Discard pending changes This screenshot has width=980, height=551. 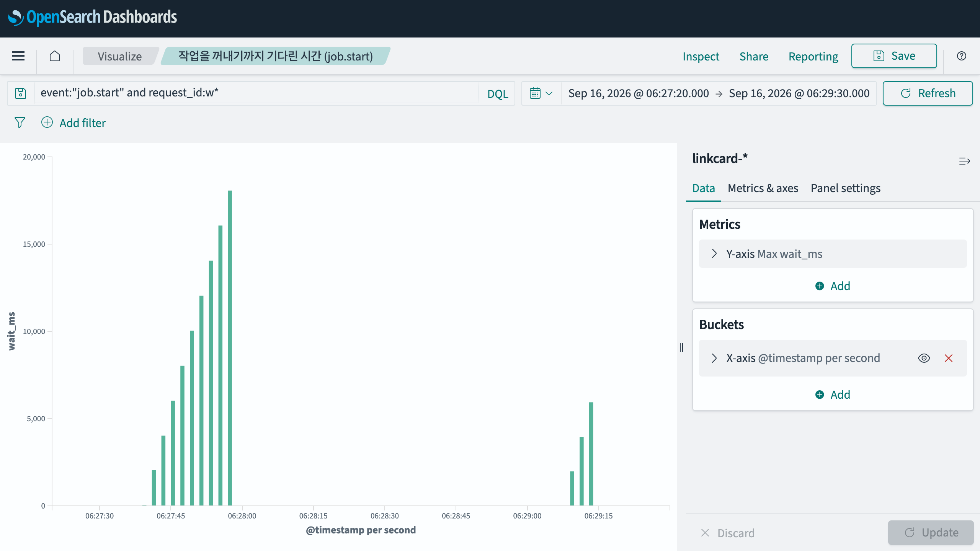727,533
